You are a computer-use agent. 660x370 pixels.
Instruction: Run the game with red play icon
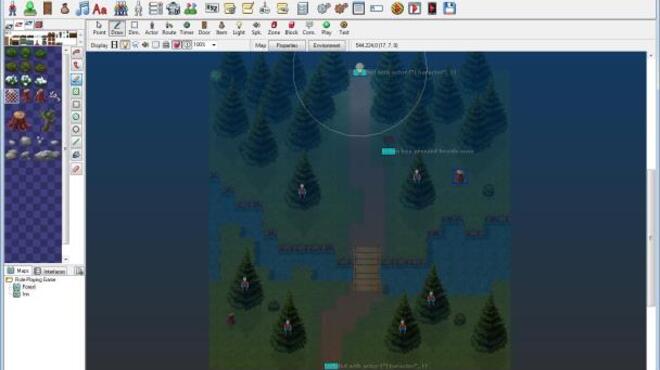pyautogui.click(x=415, y=8)
